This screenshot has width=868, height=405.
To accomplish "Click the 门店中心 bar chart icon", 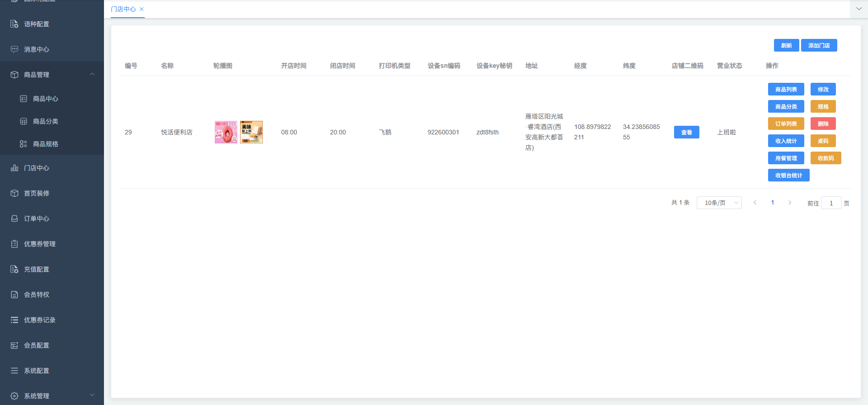I will 14,168.
